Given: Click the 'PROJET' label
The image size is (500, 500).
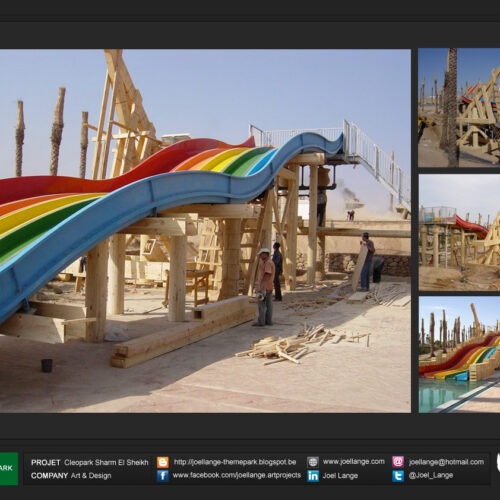Looking at the screenshot, I should click(46, 463).
